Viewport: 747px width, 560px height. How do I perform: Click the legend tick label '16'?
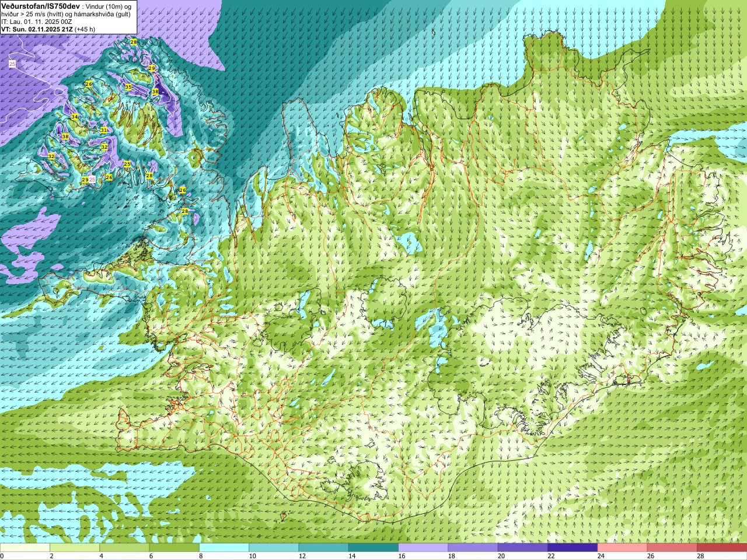coord(402,556)
